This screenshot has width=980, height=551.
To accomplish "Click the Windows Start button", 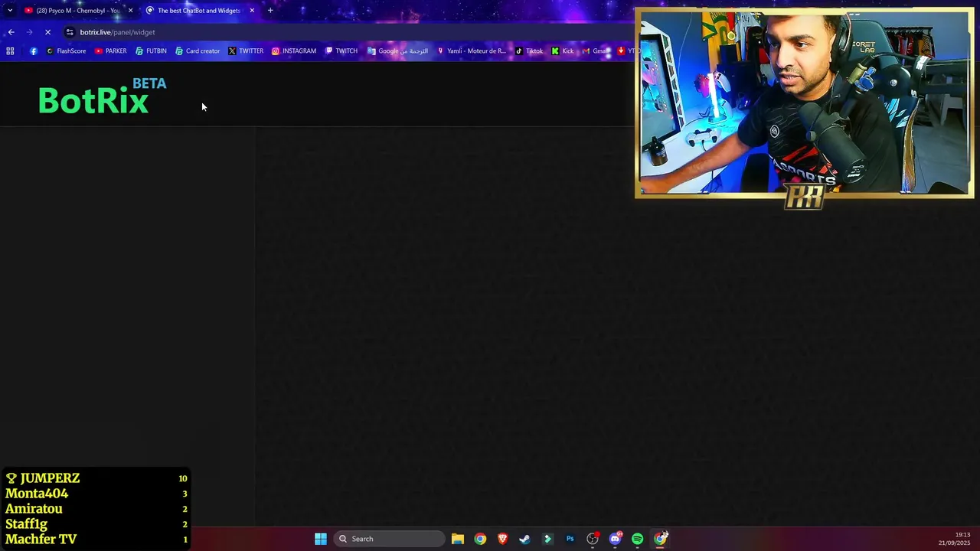I will [321, 539].
